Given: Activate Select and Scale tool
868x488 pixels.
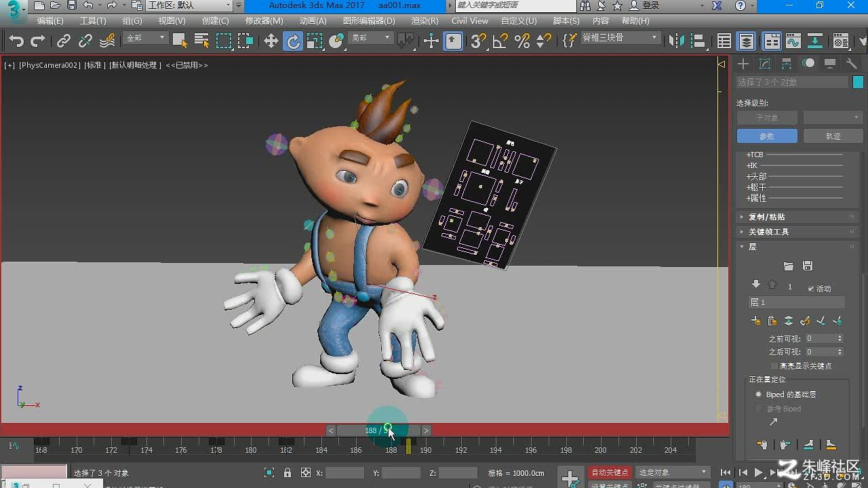Looking at the screenshot, I should (315, 41).
